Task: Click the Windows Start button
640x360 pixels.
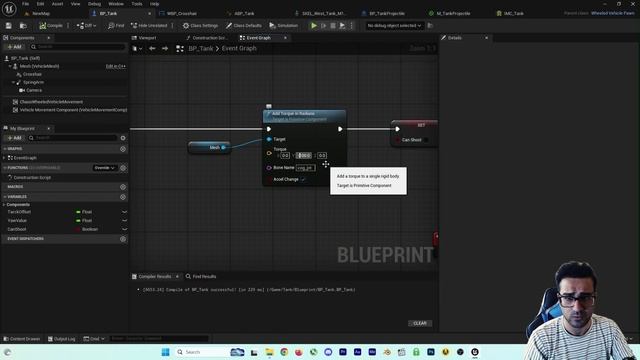Action: click(165, 352)
